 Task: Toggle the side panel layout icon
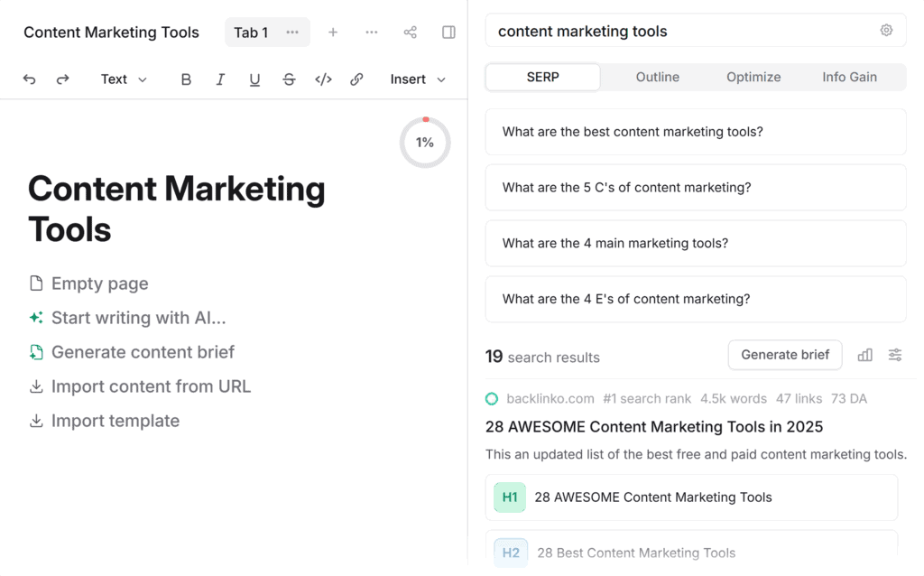[x=448, y=32]
